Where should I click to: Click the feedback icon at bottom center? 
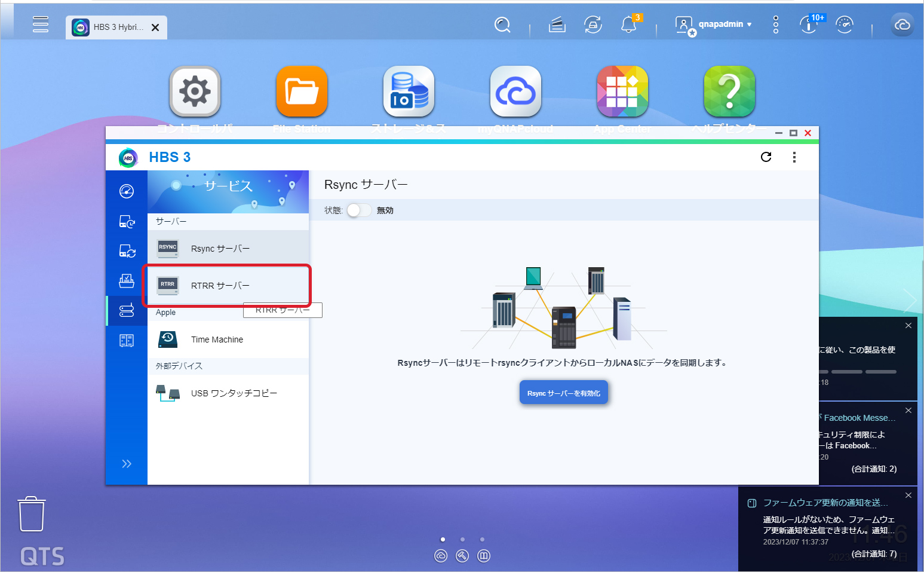pos(484,556)
